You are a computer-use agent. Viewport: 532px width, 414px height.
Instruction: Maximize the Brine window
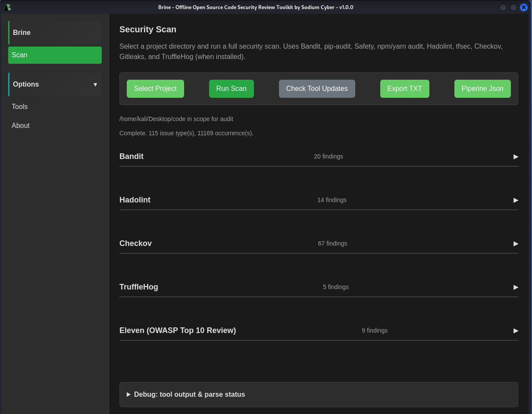[513, 7]
